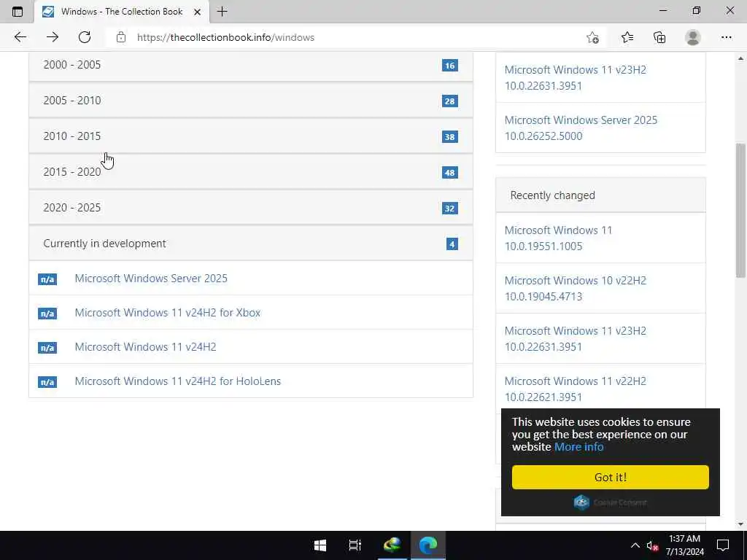Add this page to favorites
Viewport: 747px width, 560px height.
592,37
